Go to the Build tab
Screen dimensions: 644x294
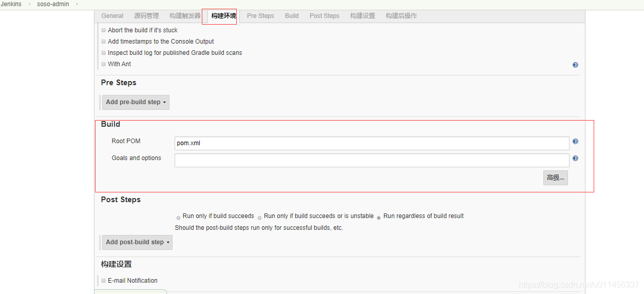[x=292, y=16]
